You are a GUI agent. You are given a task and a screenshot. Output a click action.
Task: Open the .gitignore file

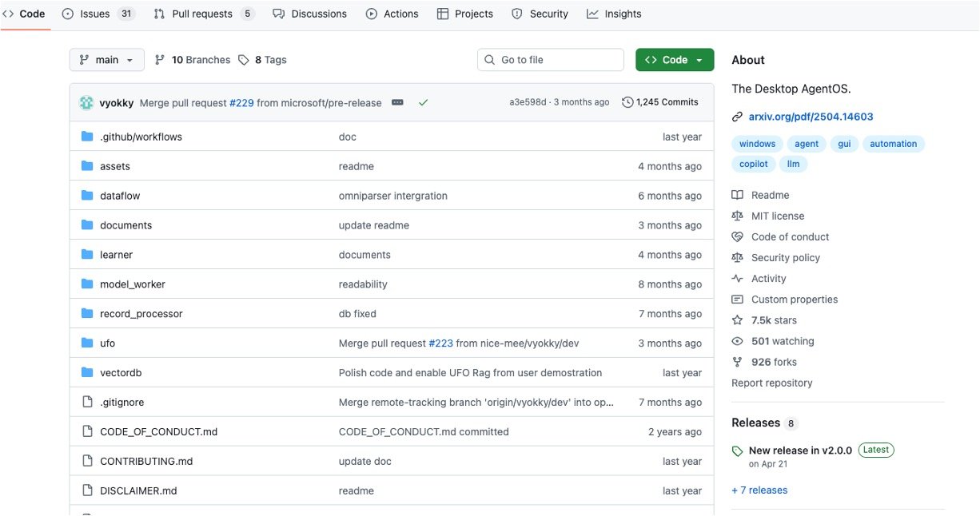click(x=122, y=403)
